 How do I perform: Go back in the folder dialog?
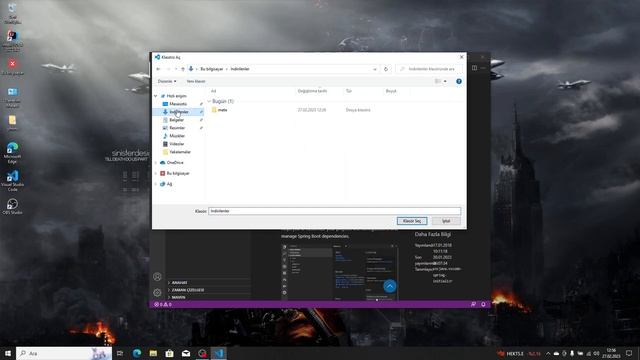(158, 69)
